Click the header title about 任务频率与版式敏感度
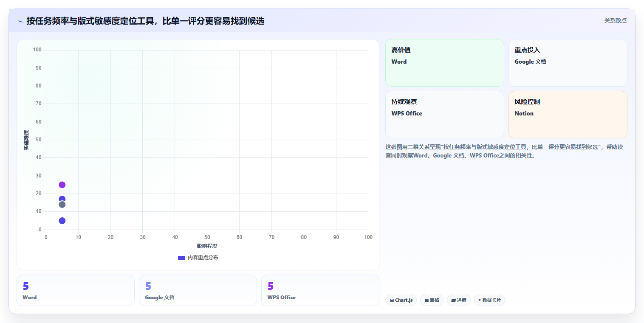Screen dimensions: 644x323 tap(145, 21)
